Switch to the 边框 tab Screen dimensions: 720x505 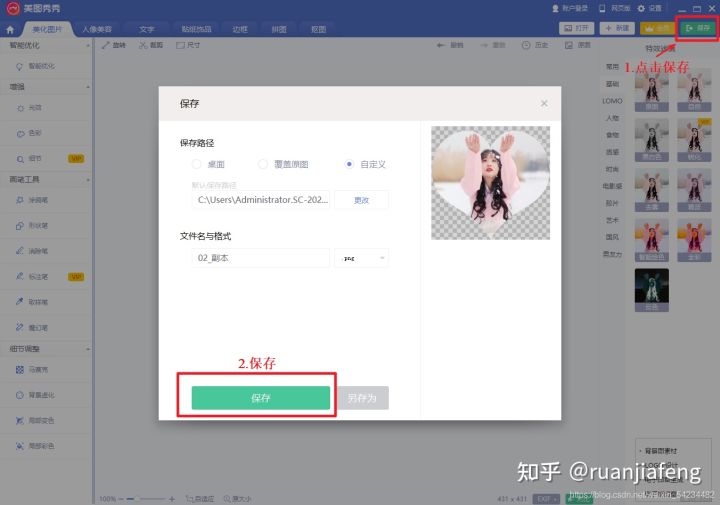240,29
